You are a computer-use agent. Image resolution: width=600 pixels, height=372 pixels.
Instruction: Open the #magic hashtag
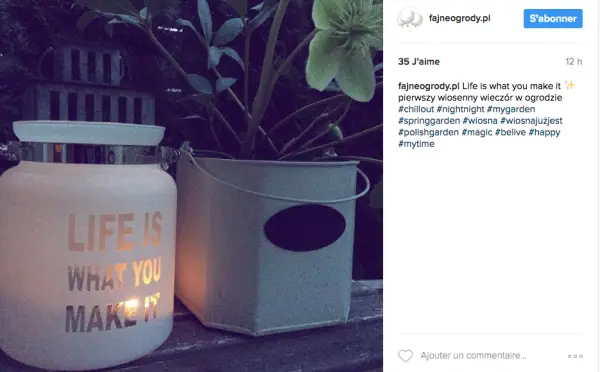(477, 132)
